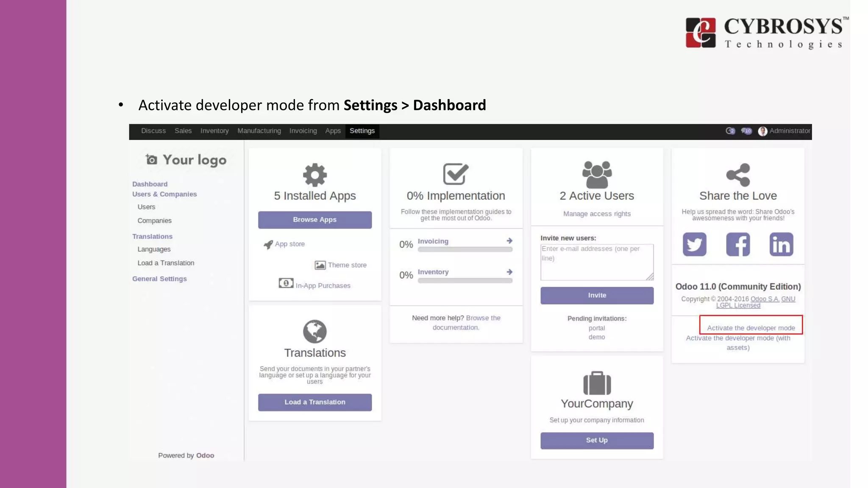Open the App store link
Viewport: 868px width, 488px height.
point(290,244)
